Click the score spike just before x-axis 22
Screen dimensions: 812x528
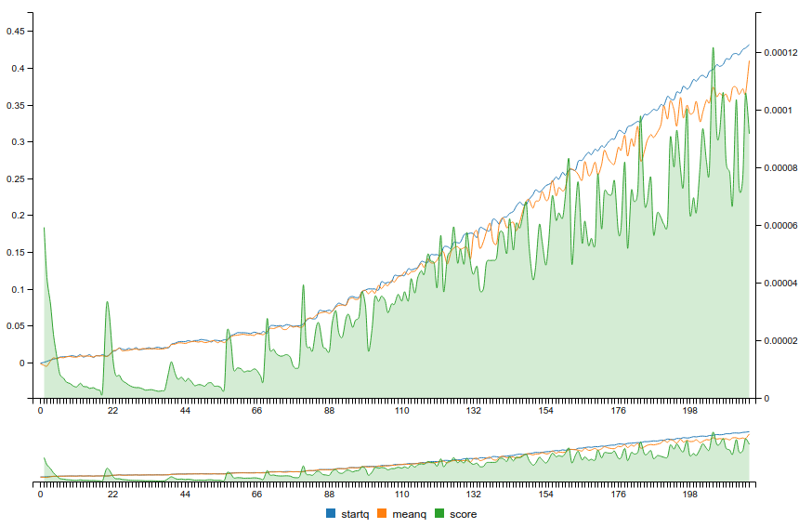(x=108, y=303)
